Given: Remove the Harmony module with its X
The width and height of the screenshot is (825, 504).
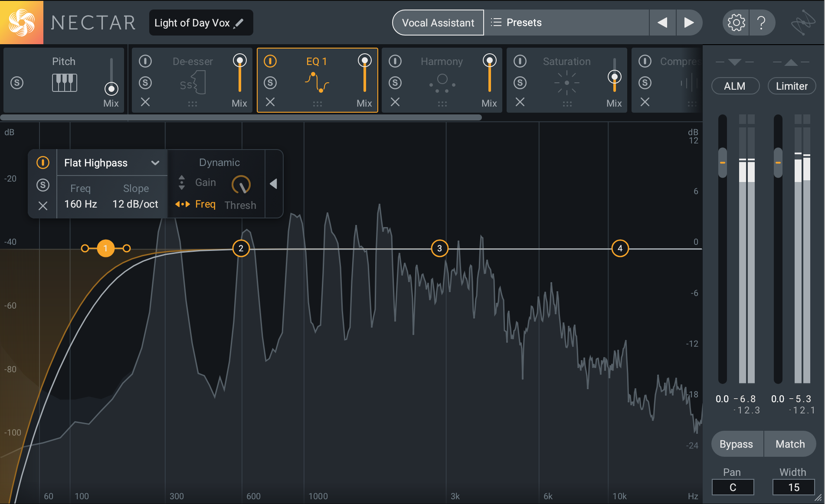Looking at the screenshot, I should click(395, 102).
